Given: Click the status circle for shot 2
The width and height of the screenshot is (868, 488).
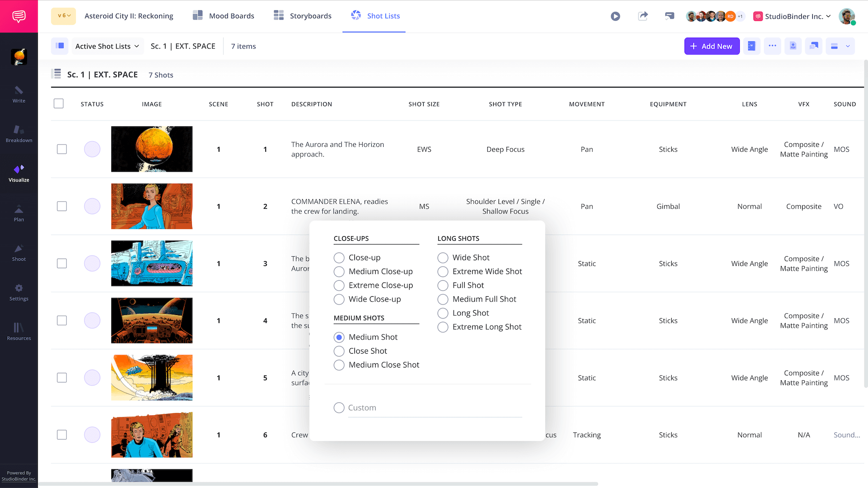Looking at the screenshot, I should pos(92,206).
